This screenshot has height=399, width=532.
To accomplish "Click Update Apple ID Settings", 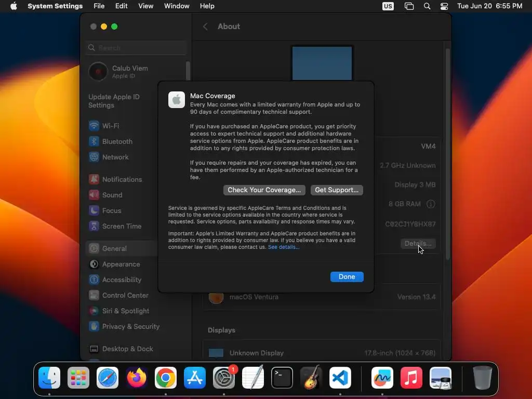I will tap(114, 101).
